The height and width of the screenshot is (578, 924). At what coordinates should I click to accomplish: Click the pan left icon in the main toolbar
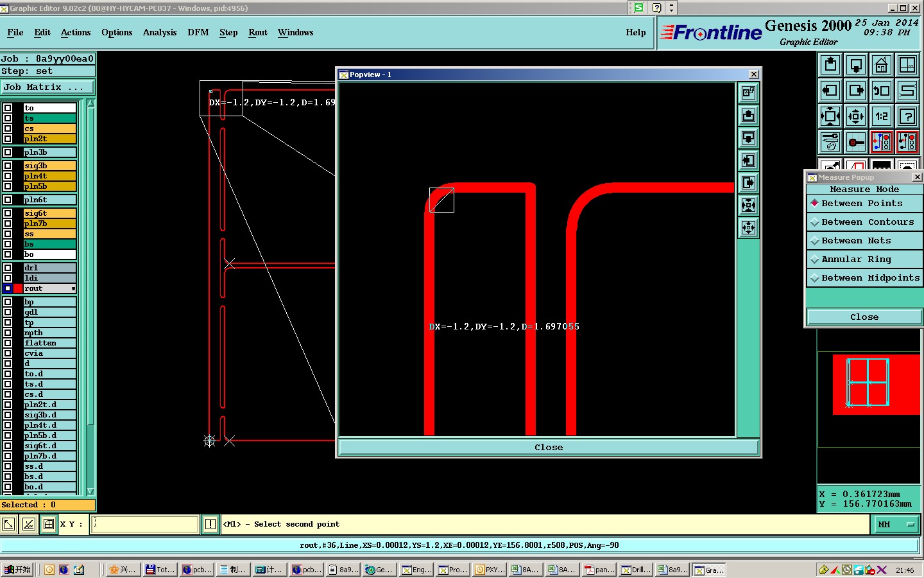pyautogui.click(x=830, y=91)
